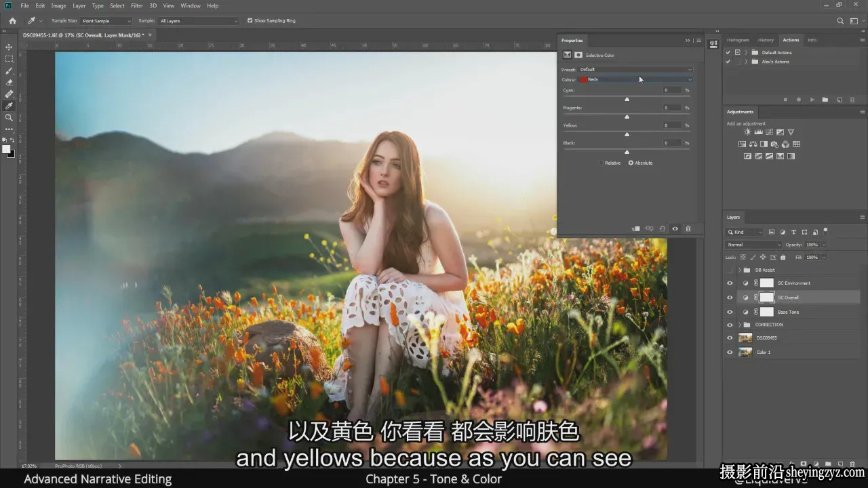Image resolution: width=868 pixels, height=488 pixels.
Task: Click the Black slider handle
Action: [x=627, y=152]
